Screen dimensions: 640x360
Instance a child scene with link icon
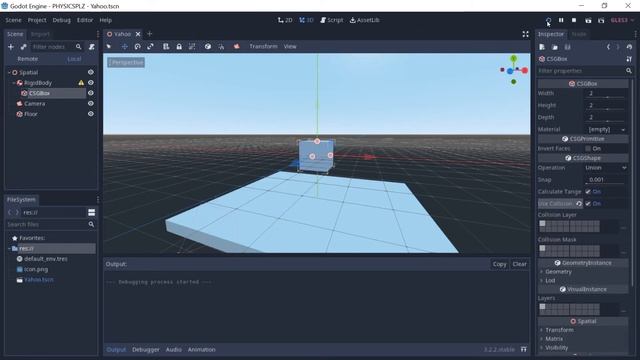23,47
